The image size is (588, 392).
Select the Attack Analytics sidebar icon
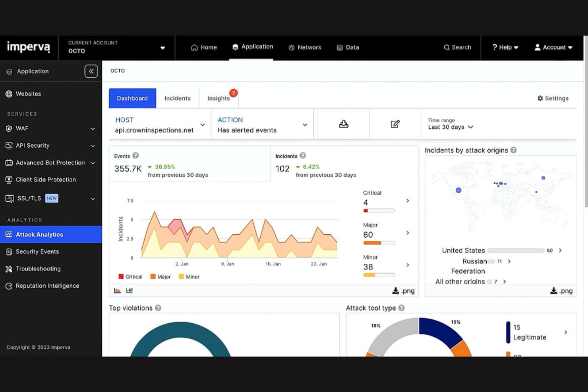coord(9,234)
